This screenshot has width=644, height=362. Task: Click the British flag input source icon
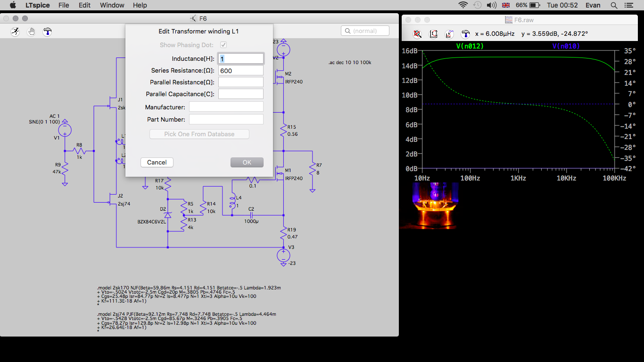[x=506, y=5]
